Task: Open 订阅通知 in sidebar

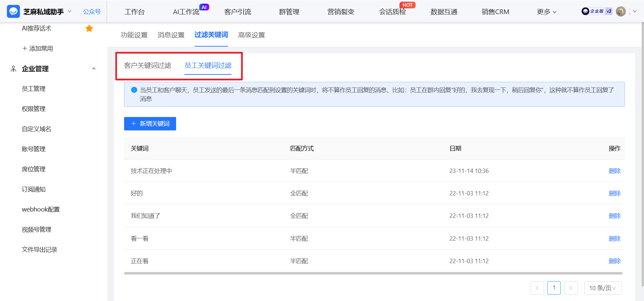Action: pos(34,189)
